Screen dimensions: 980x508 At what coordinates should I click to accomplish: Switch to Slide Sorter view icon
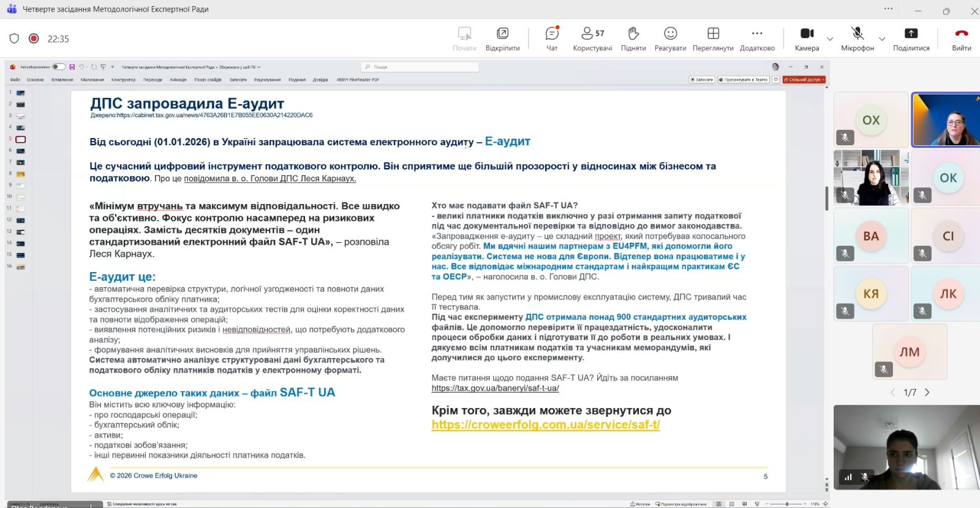[x=732, y=504]
